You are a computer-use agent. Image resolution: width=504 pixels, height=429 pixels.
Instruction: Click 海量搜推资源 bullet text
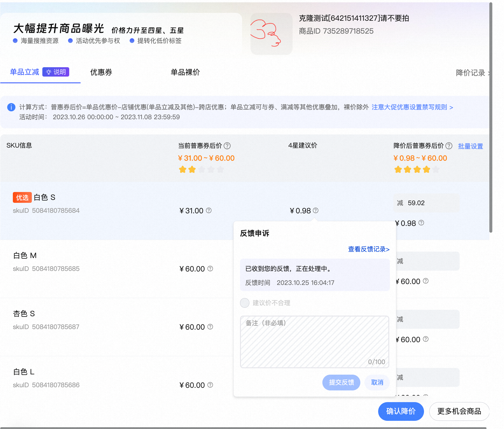pyautogui.click(x=40, y=41)
